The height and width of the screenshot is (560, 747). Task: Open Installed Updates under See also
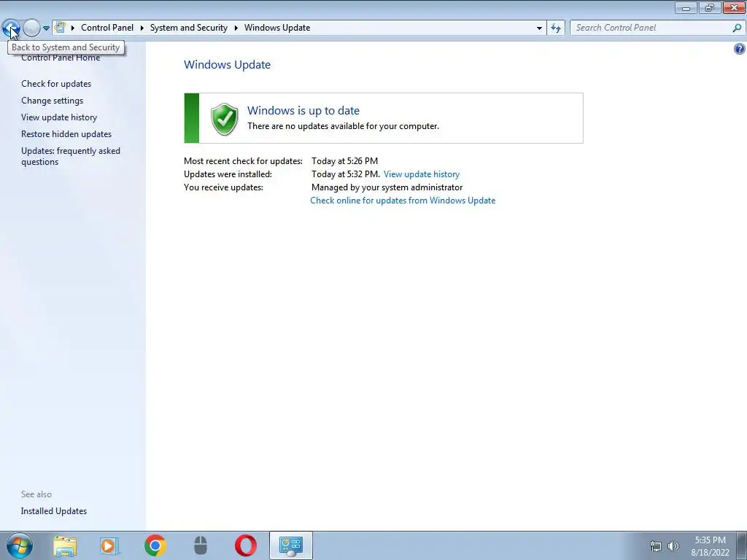point(54,511)
